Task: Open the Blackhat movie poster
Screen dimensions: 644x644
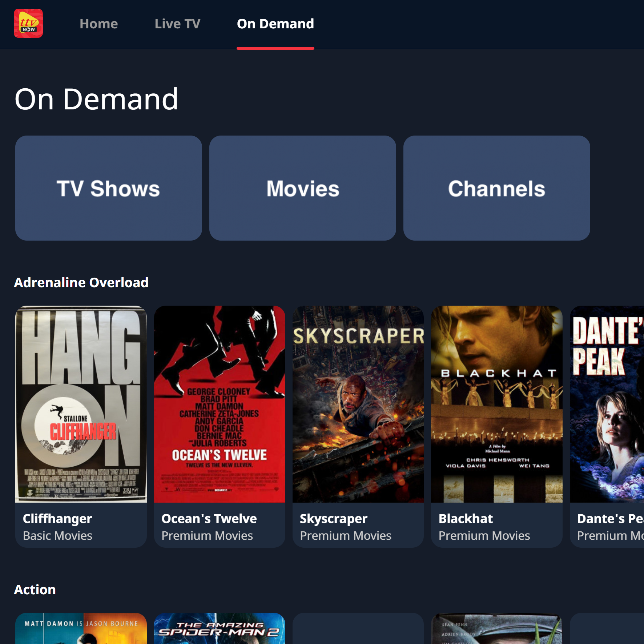Action: coord(496,404)
